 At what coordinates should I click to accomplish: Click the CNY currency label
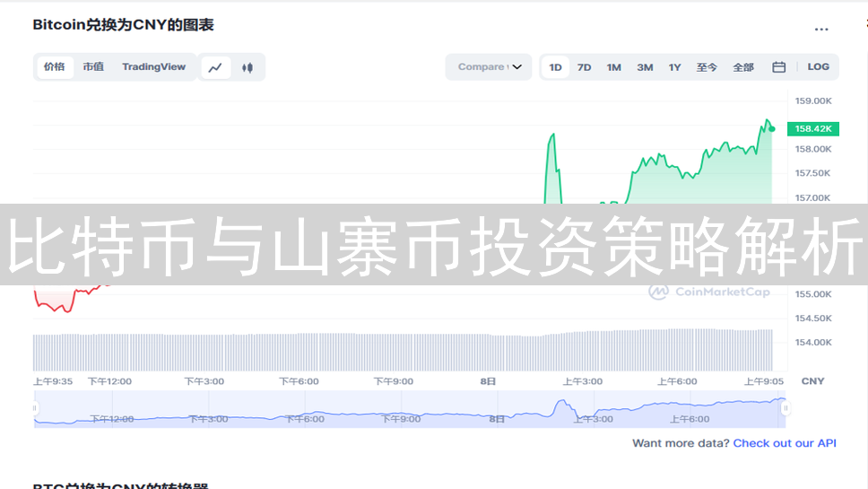point(812,381)
